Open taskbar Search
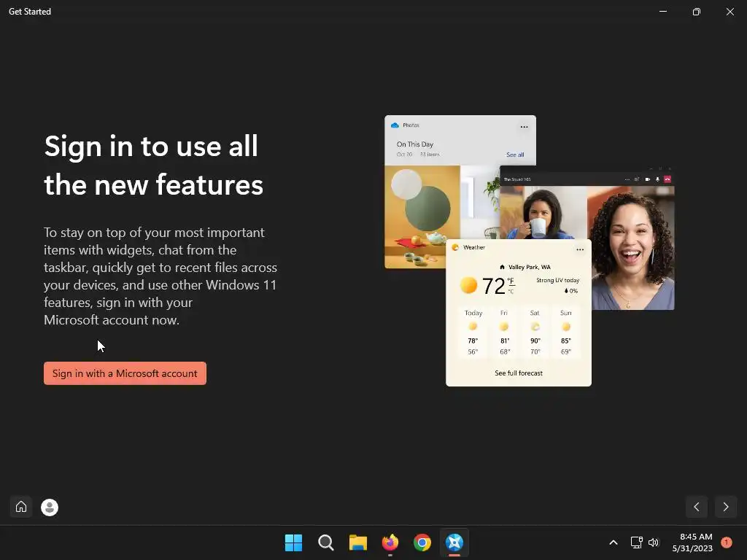Screen dimensions: 747x560 coord(326,542)
